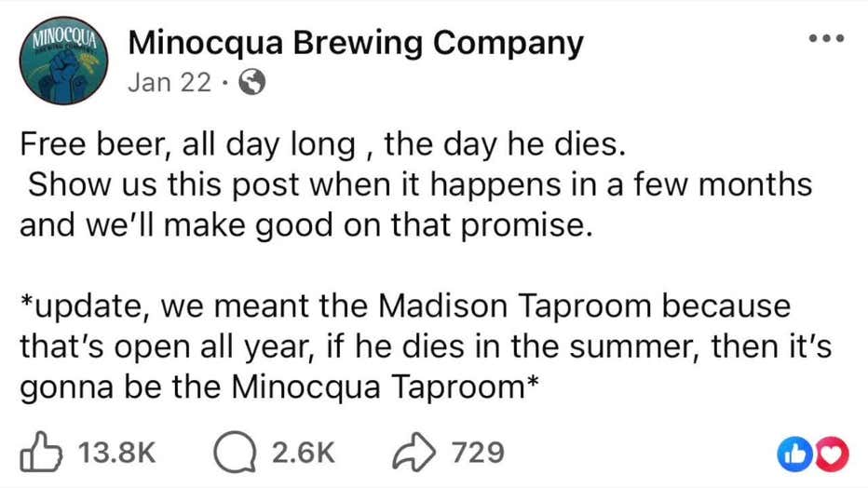Viewport: 868px width, 488px height.
Task: View the 729 shares count
Action: click(478, 453)
